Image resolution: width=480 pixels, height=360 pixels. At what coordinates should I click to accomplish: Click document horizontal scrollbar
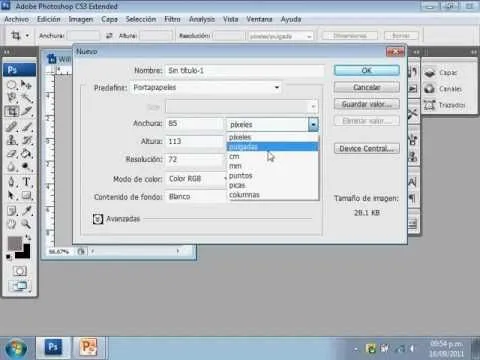click(135, 251)
